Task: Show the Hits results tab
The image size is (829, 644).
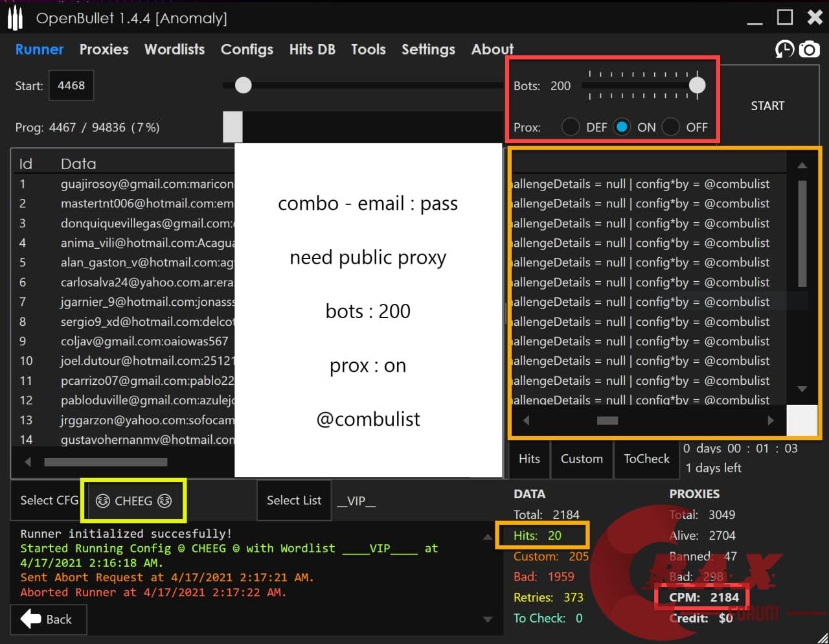Action: coord(529,459)
